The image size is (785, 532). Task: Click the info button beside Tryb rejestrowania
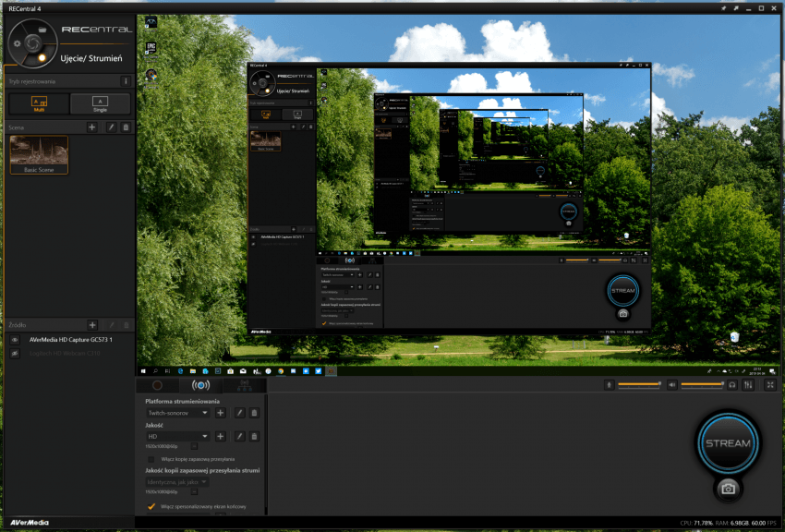click(x=126, y=81)
